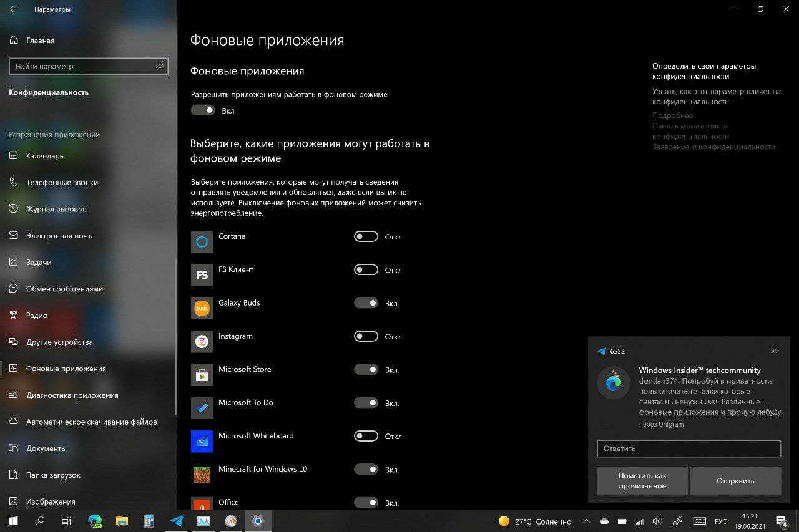Open the Подробнее link

coord(672,115)
